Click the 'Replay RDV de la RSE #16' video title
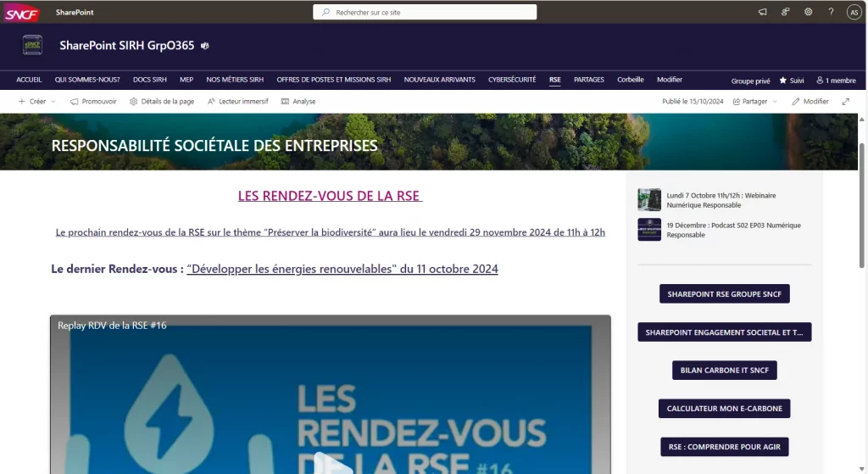Viewport: 868px width, 474px height. point(112,326)
